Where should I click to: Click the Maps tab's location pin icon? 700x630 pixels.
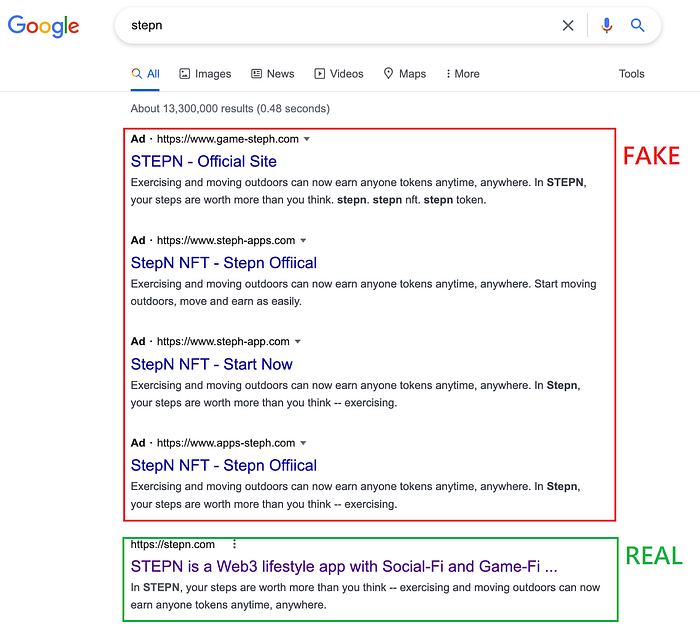tap(388, 73)
